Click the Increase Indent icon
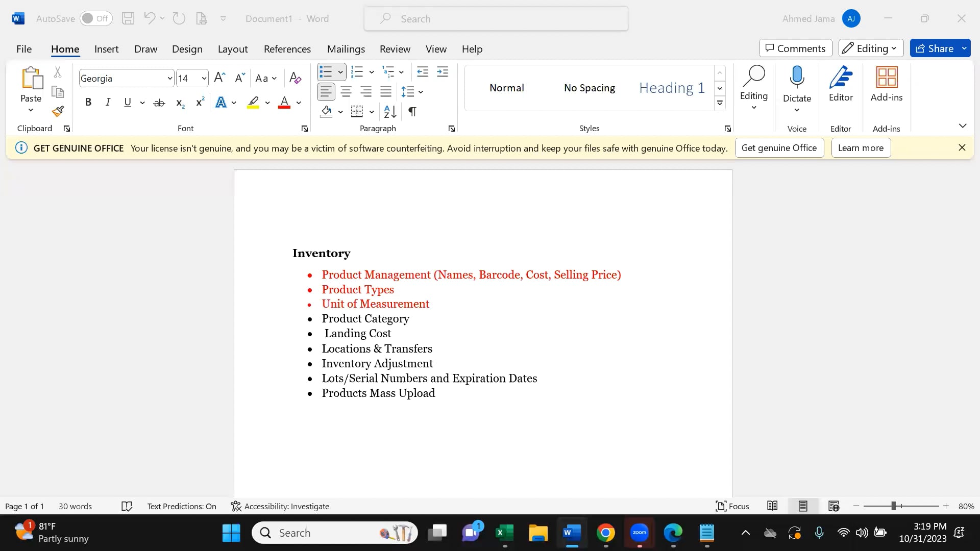The height and width of the screenshot is (551, 980). [443, 72]
